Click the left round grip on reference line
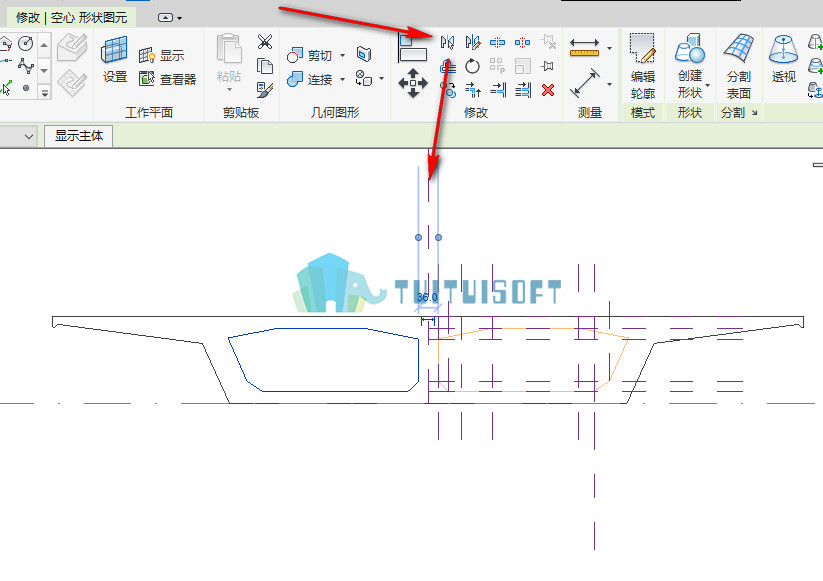Viewport: 823px width, 581px height. click(418, 238)
